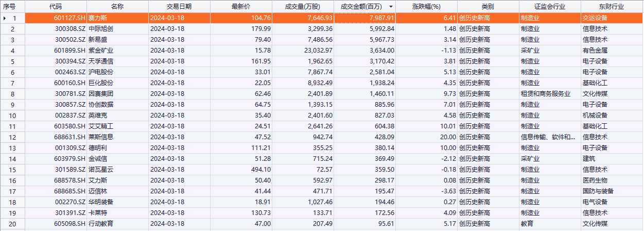This screenshot has height=231, width=644.
Task: Click the 名称 column header
Action: [117, 7]
